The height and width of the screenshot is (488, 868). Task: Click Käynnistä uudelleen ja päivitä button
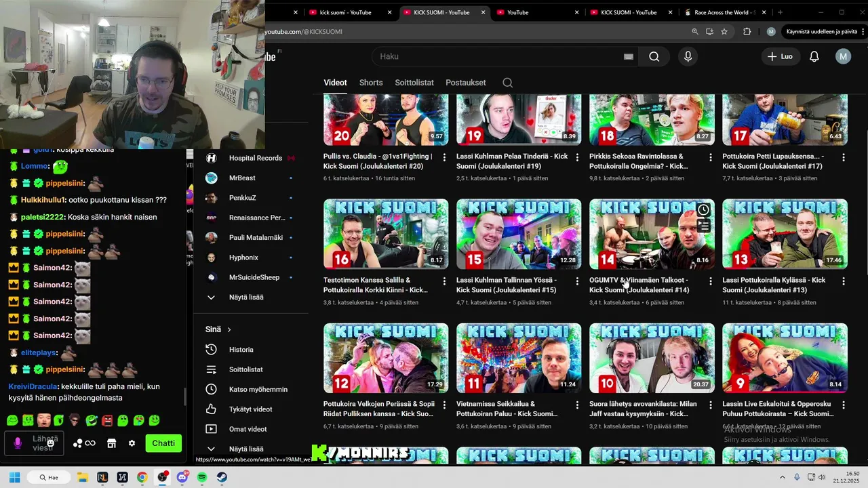[822, 32]
